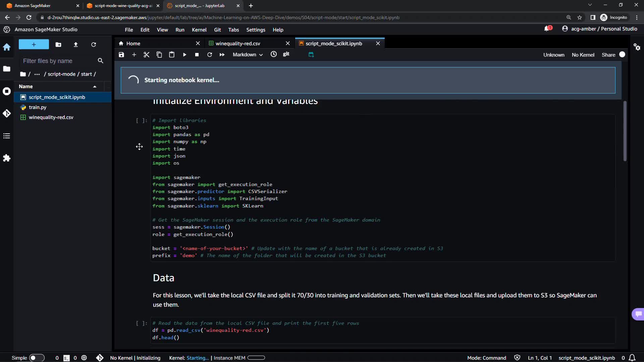Open the Git sidebar panel
Screen dimensions: 644x362
pos(7,113)
